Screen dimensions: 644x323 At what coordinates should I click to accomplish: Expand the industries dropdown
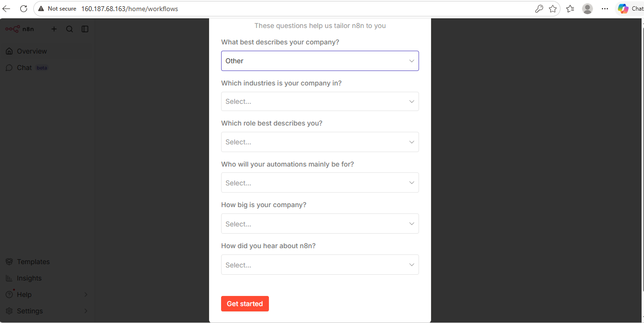(x=320, y=101)
